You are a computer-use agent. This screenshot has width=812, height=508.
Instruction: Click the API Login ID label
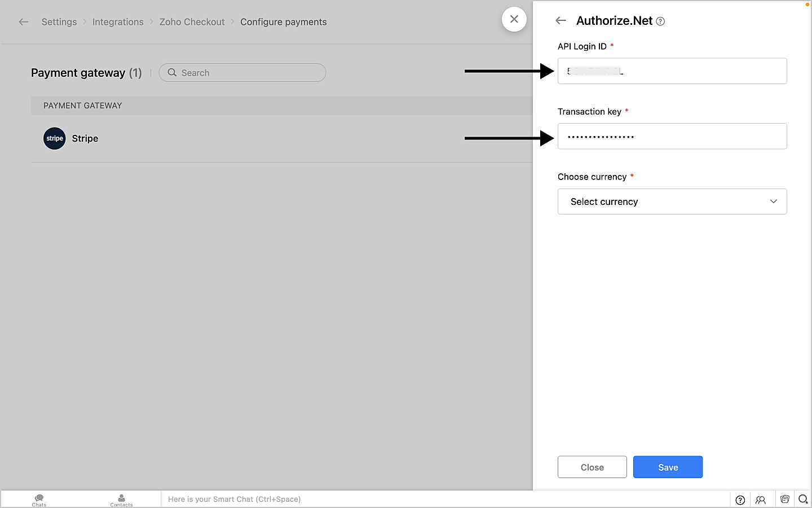pos(582,46)
